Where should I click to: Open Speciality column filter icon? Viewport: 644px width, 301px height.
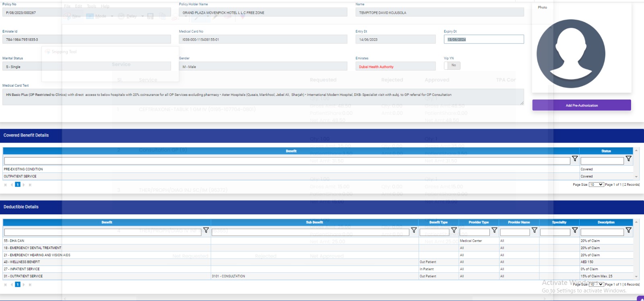pos(575,230)
